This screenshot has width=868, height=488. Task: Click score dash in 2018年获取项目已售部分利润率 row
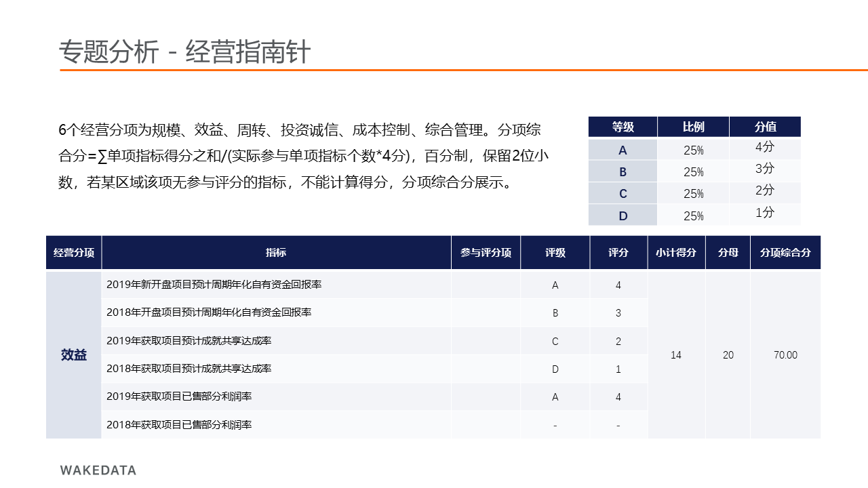coord(618,425)
